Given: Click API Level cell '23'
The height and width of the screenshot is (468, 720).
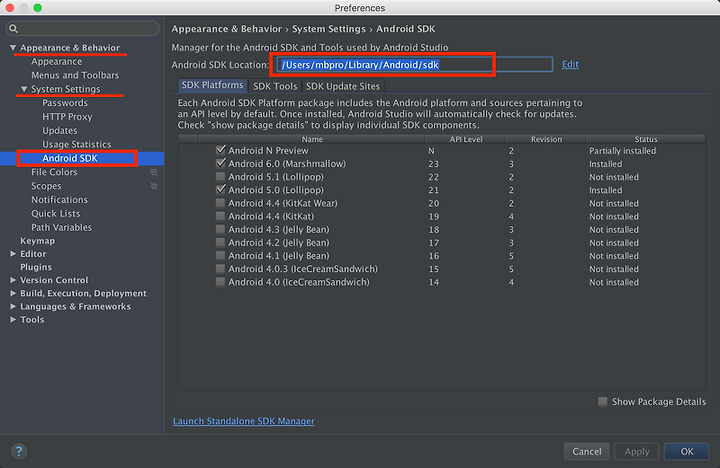Looking at the screenshot, I should point(433,164).
